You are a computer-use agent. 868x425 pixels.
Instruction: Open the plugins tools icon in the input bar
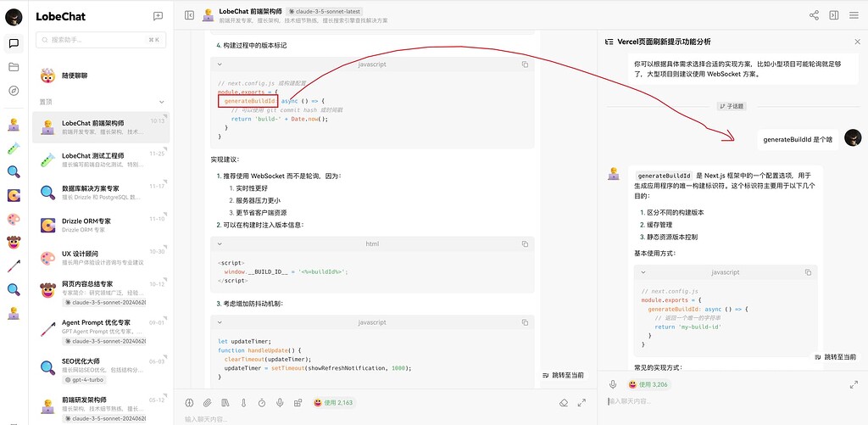pos(298,403)
